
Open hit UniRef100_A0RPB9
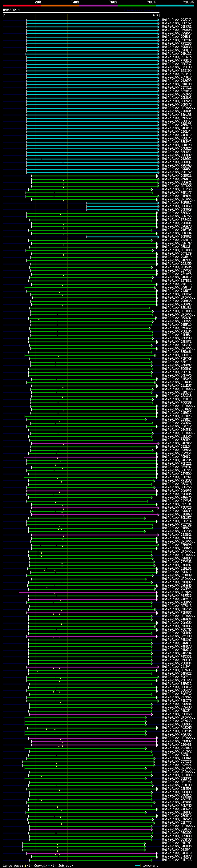177,338
